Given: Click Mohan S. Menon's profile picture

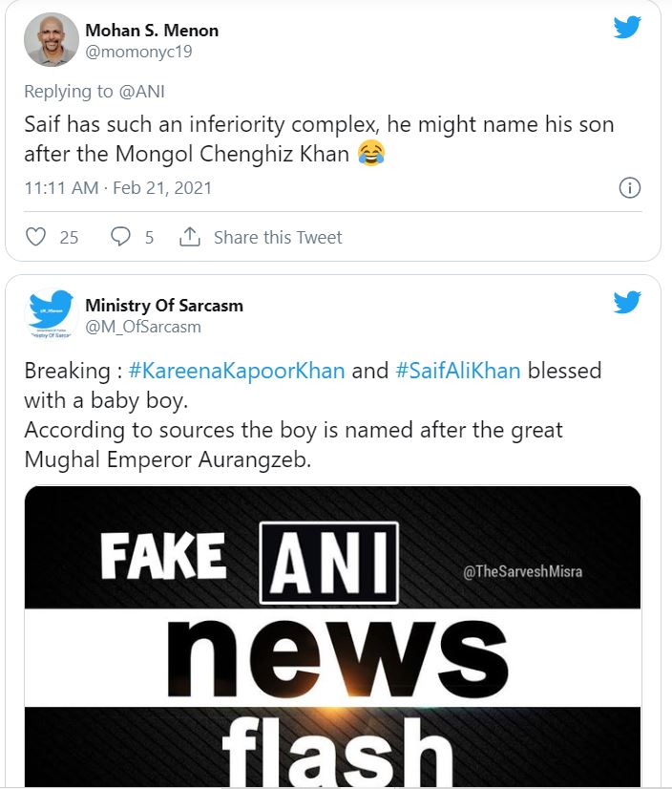Looking at the screenshot, I should pos(52,40).
